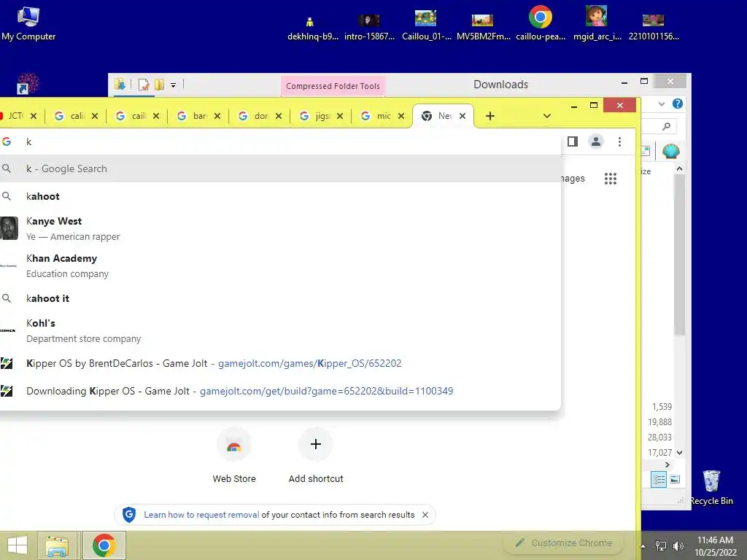Expand the Downloads ribbon chevron
The width and height of the screenshot is (747, 560).
click(661, 104)
